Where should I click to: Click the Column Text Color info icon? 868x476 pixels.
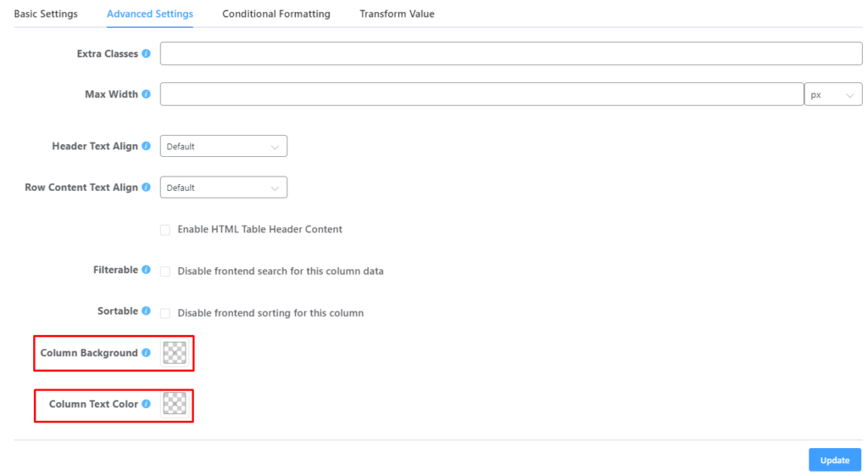(146, 404)
